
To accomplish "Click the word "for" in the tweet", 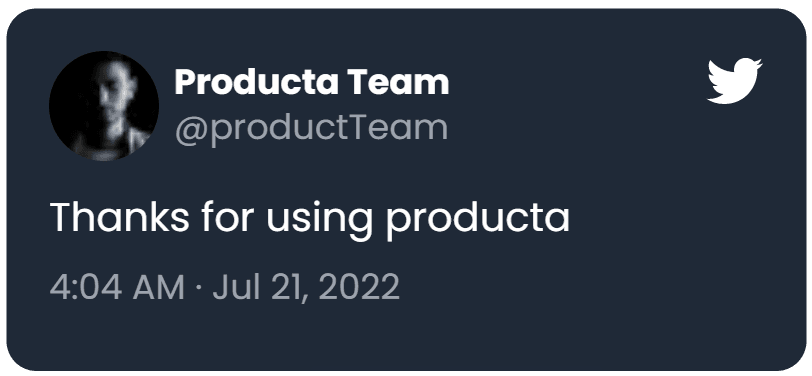I will [227, 217].
